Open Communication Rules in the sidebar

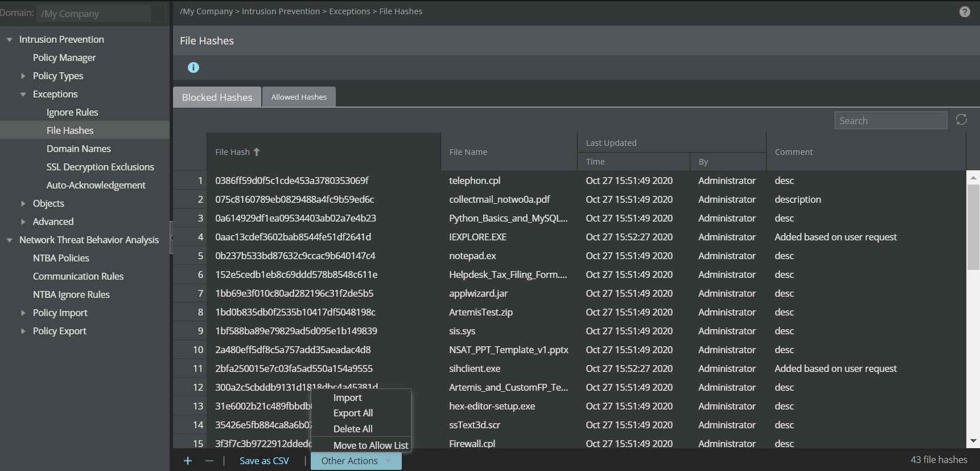78,276
